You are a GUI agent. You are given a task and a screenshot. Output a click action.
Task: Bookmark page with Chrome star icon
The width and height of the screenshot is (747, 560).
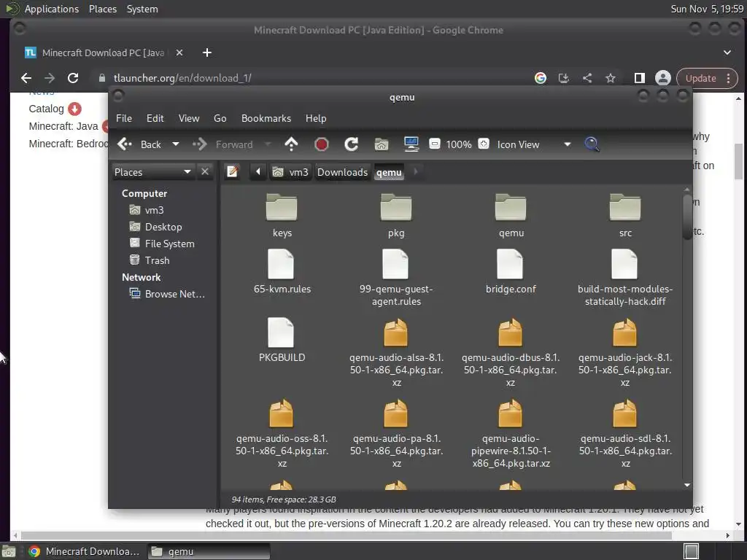coord(611,78)
